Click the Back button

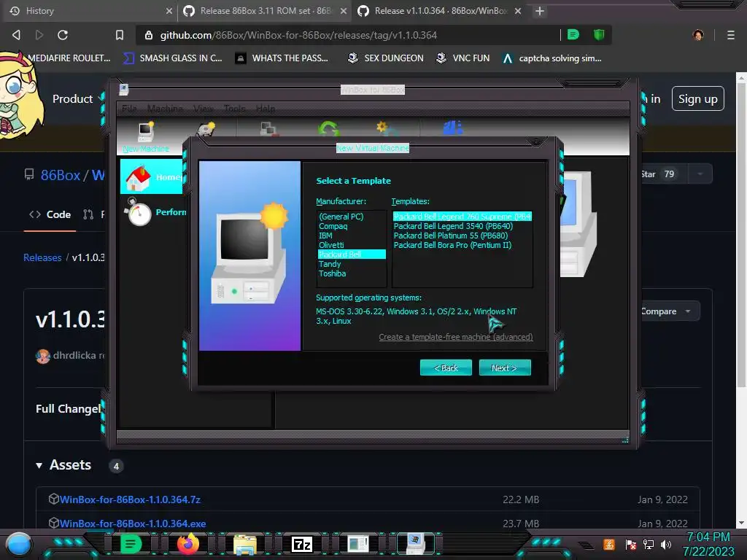coord(446,367)
